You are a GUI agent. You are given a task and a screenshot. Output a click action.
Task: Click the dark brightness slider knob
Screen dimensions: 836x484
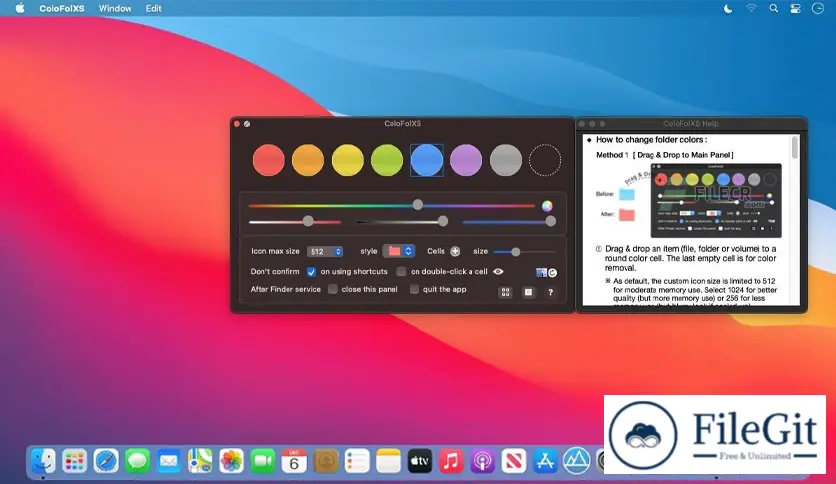pos(443,221)
